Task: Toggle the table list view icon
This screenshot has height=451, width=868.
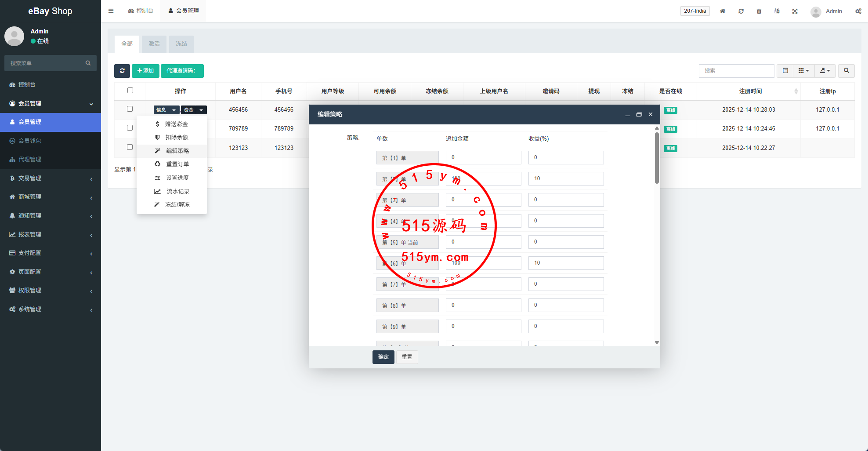Action: pyautogui.click(x=785, y=71)
